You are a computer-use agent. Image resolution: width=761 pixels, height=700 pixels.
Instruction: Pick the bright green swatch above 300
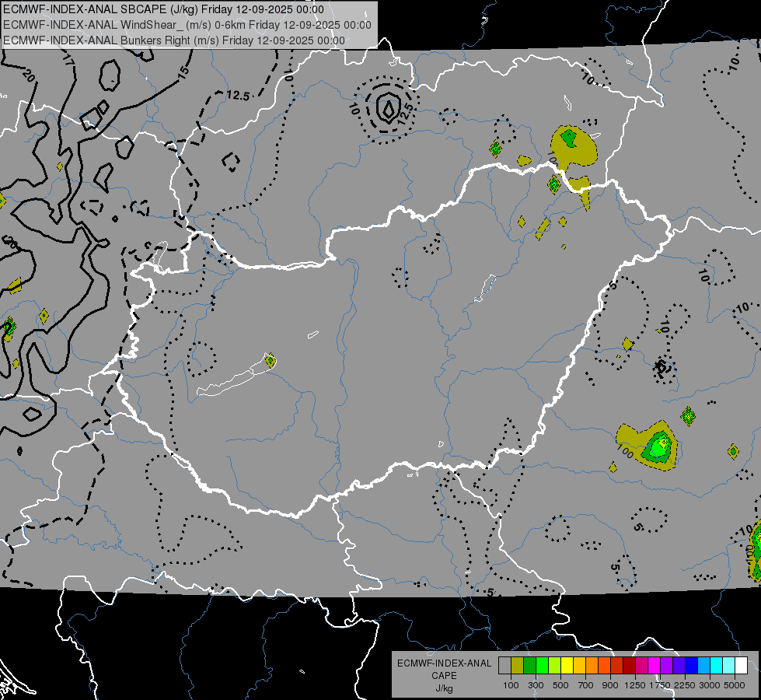(542, 665)
